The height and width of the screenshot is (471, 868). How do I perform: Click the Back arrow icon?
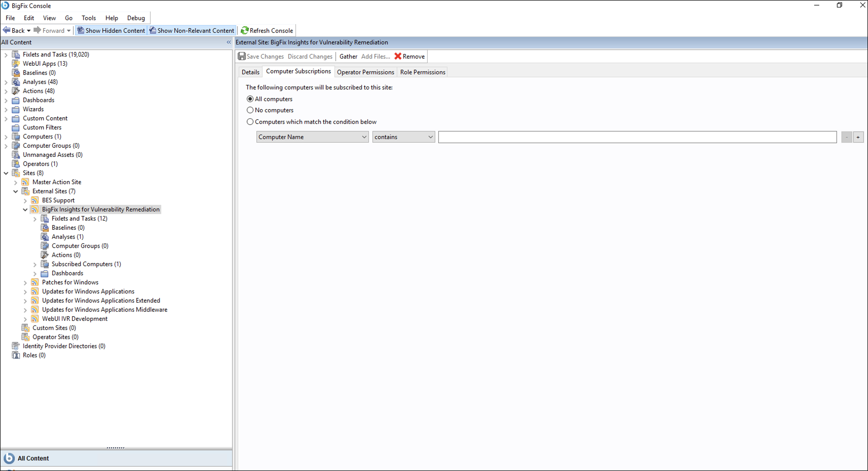pyautogui.click(x=6, y=30)
